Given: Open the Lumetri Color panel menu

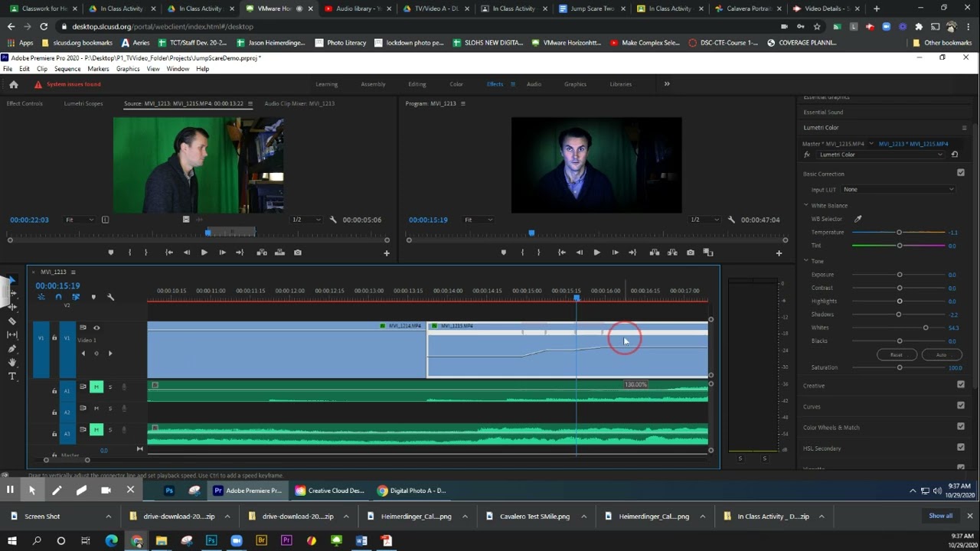Looking at the screenshot, I should (x=964, y=128).
